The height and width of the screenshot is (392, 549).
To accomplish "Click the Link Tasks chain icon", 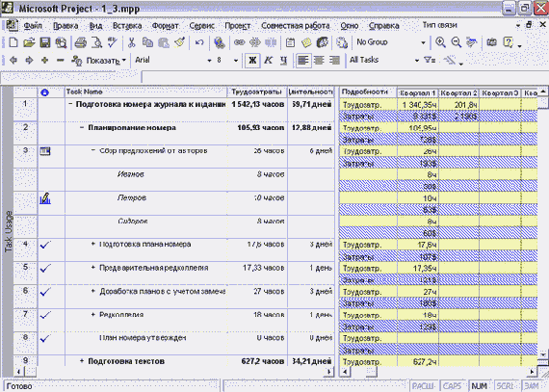I will (x=239, y=42).
